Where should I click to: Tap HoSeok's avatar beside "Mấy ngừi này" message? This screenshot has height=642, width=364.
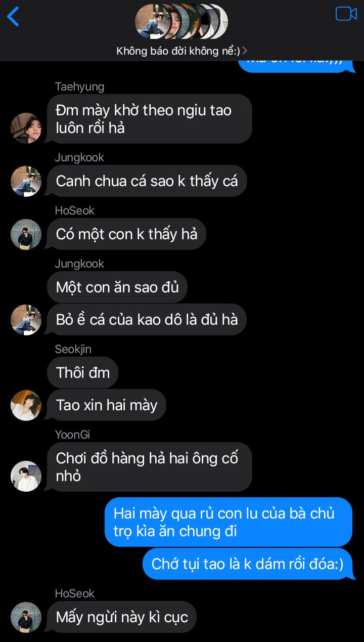coord(26,617)
